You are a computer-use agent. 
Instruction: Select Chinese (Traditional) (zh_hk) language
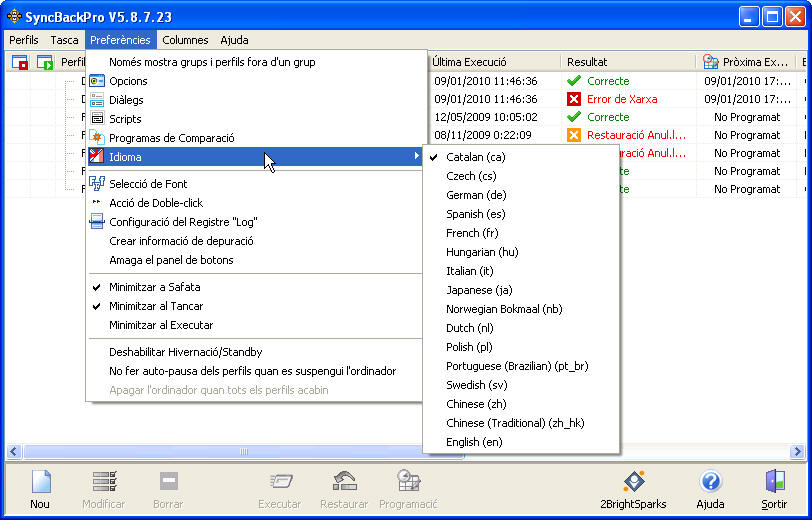521,423
